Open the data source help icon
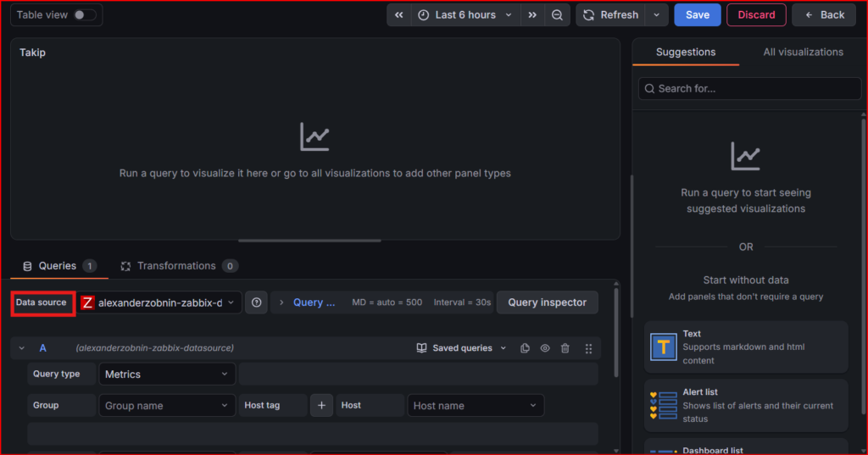This screenshot has height=455, width=868. [256, 302]
